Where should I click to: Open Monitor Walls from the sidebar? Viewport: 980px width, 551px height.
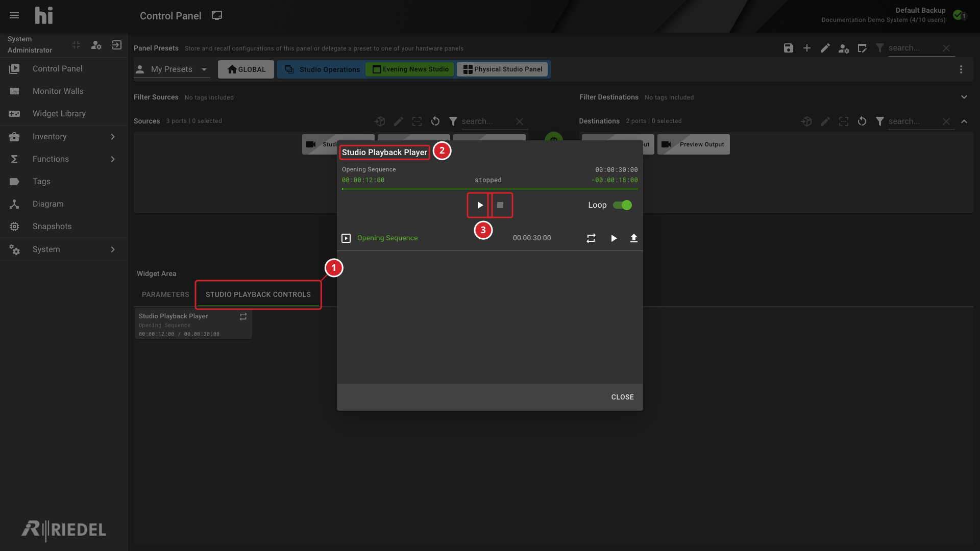point(64,91)
